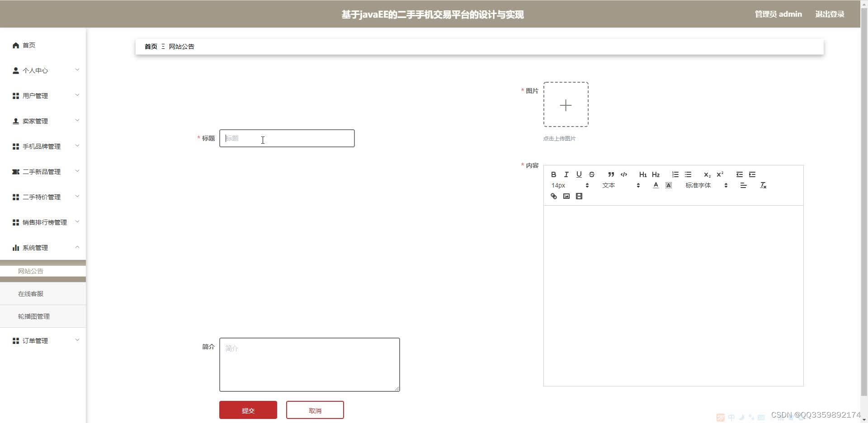Open 在线客服 submenu item
Image resolution: width=868 pixels, height=423 pixels.
click(43, 294)
